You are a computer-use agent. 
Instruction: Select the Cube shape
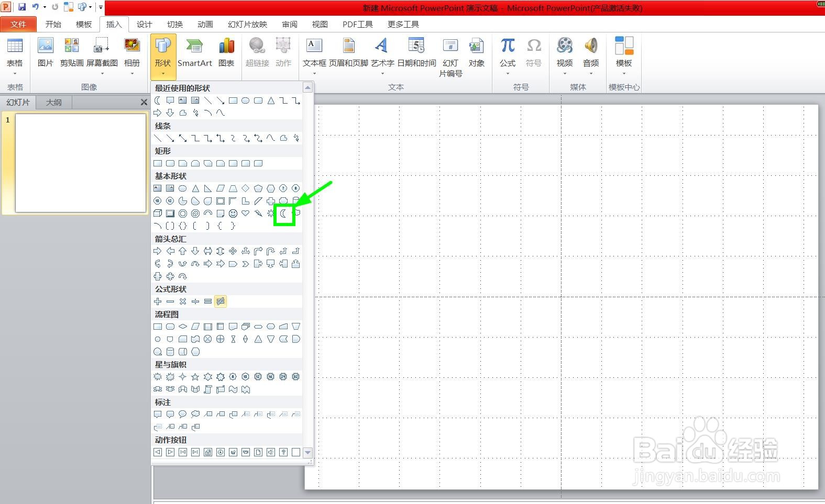(158, 214)
